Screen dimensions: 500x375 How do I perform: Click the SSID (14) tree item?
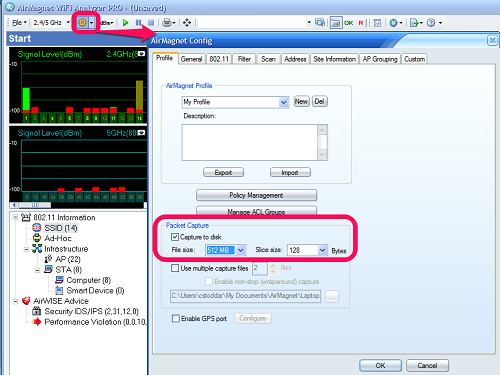(61, 228)
